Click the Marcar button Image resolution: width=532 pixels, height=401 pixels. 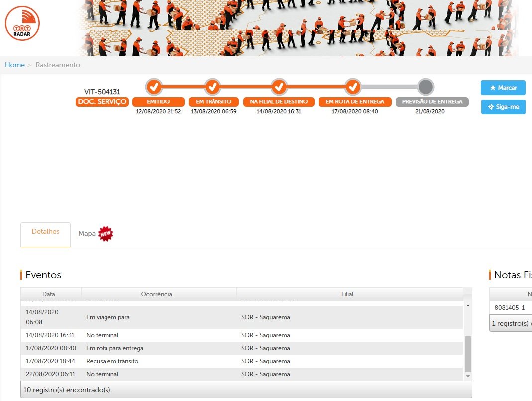[503, 88]
